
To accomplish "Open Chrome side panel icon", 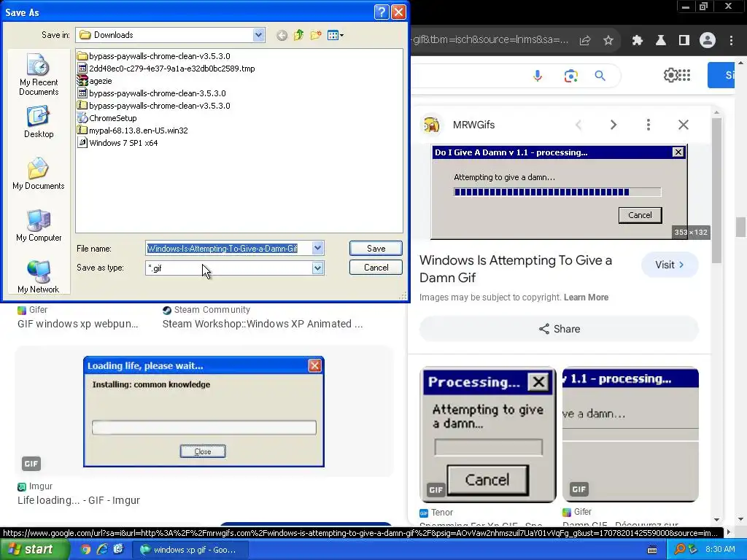I will click(684, 41).
